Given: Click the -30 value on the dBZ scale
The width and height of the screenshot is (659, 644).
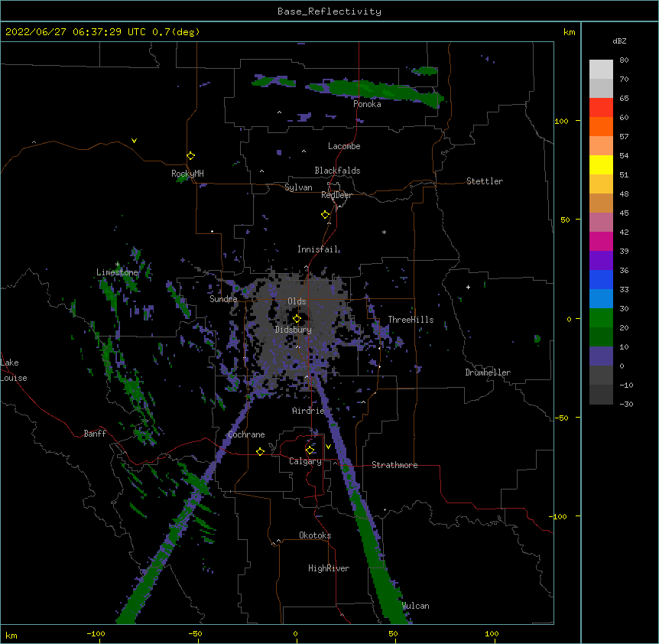Looking at the screenshot, I should click(626, 404).
